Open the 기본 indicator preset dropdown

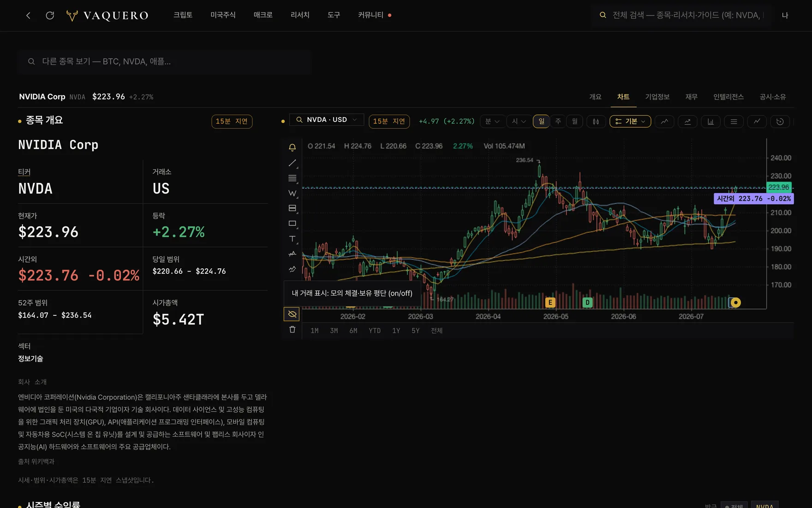pos(630,121)
